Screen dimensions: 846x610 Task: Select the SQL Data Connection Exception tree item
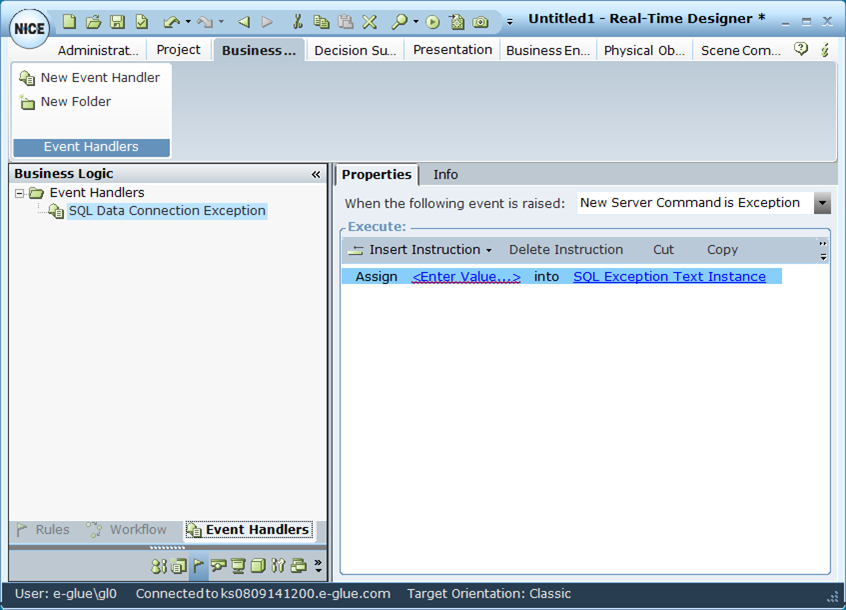click(167, 210)
